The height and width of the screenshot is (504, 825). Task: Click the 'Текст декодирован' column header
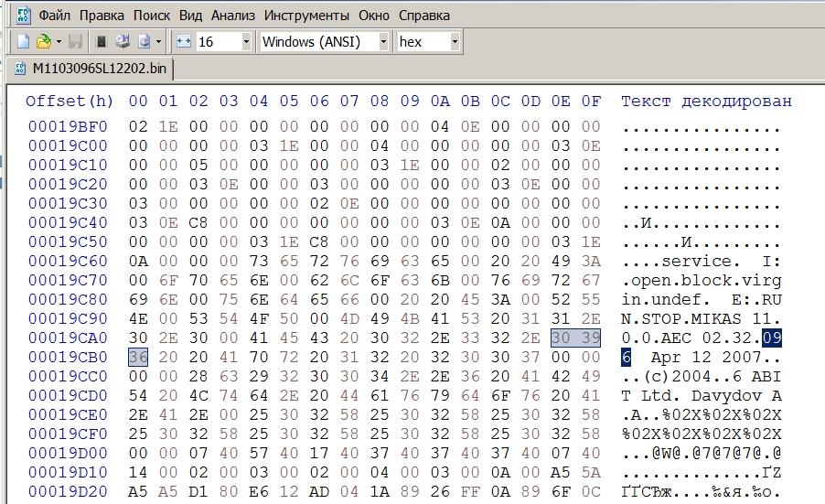(706, 101)
